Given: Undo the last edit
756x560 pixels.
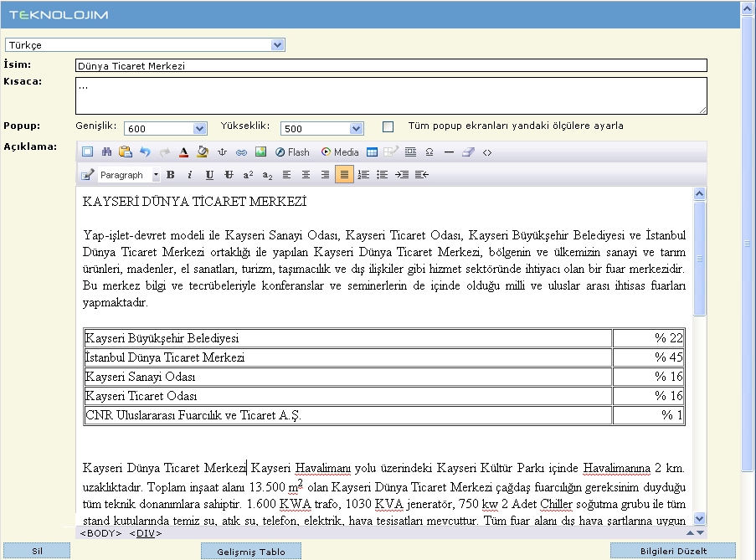Looking at the screenshot, I should (x=145, y=152).
